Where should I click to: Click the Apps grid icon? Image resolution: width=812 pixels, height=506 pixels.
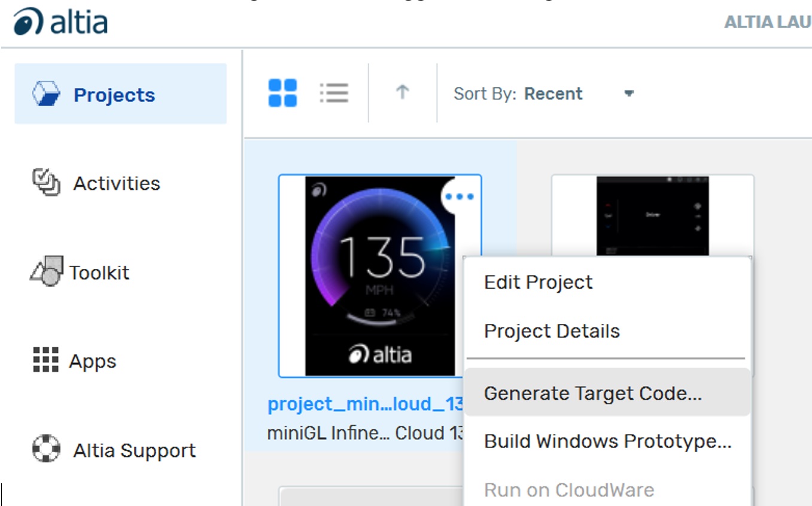click(46, 360)
